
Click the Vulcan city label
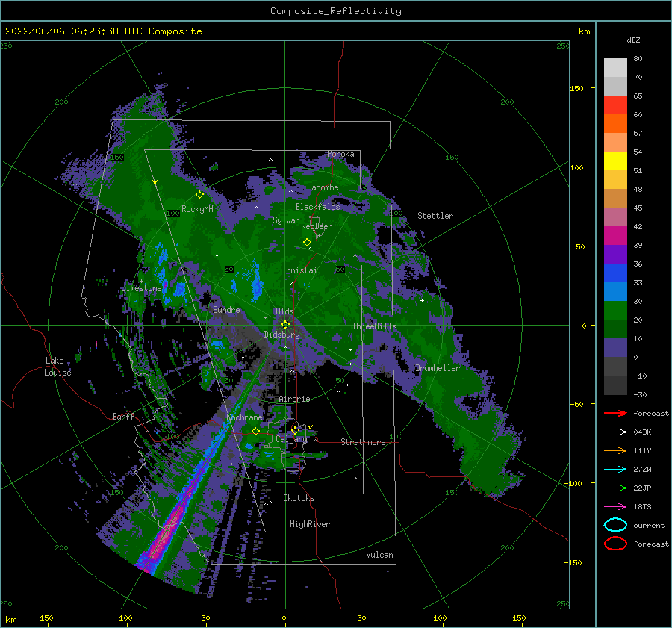(380, 555)
